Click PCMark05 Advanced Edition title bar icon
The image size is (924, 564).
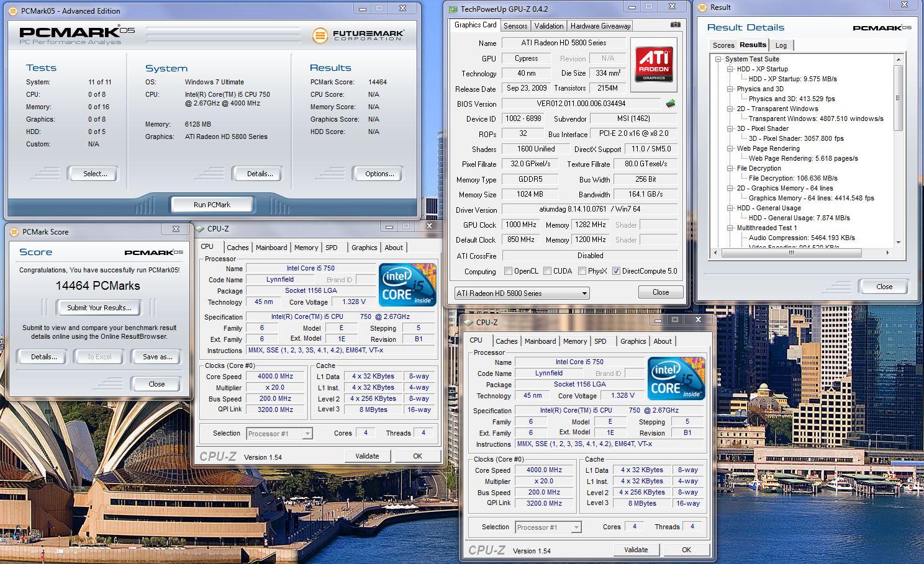pos(13,11)
